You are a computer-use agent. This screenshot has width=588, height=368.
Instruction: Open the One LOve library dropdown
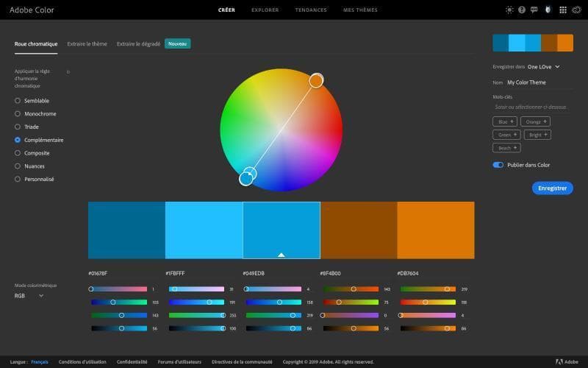[543, 67]
